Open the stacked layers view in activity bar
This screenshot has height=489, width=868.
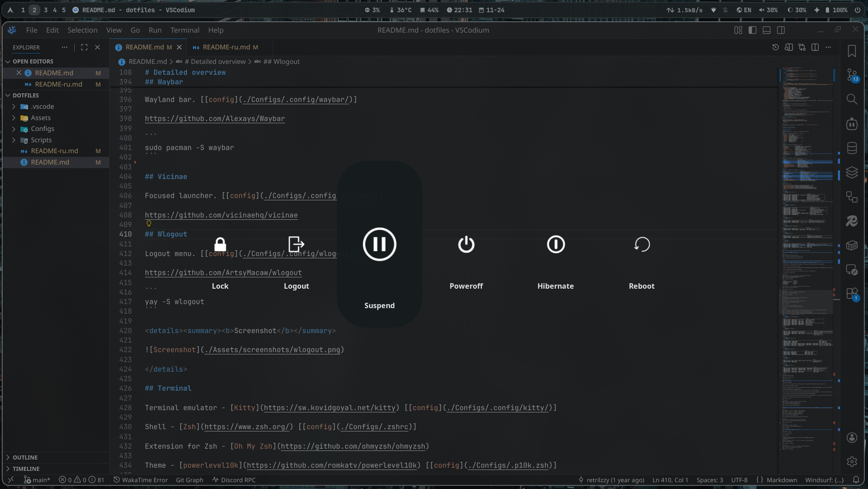[x=852, y=173]
